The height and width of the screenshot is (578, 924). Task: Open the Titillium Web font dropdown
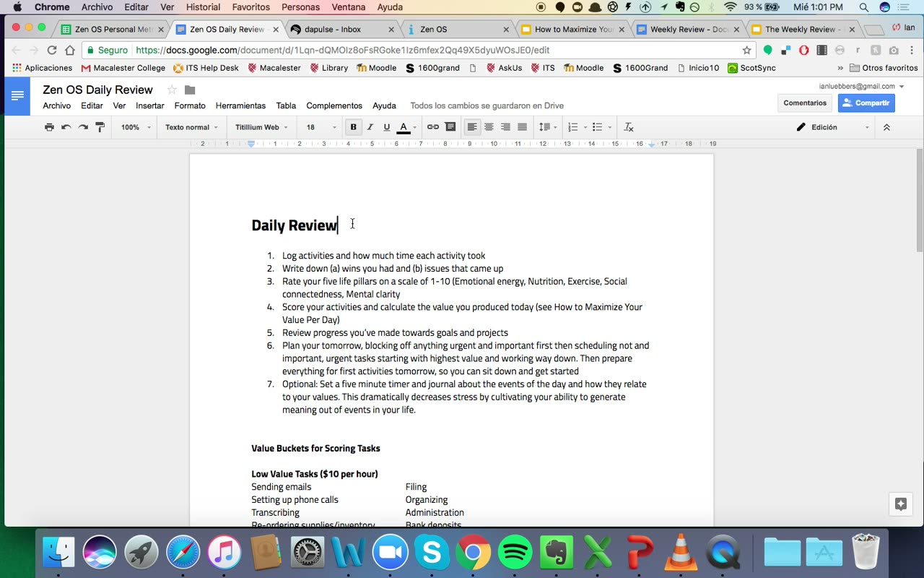click(261, 127)
